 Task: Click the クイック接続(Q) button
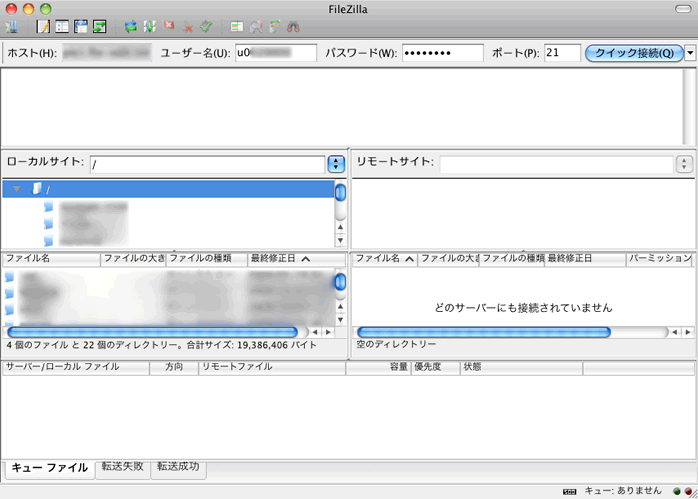coord(634,53)
